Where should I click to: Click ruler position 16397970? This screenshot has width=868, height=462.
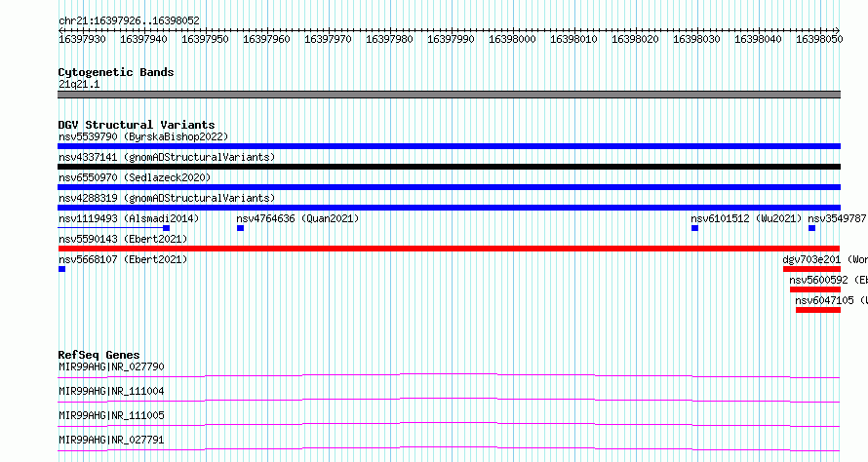click(328, 39)
